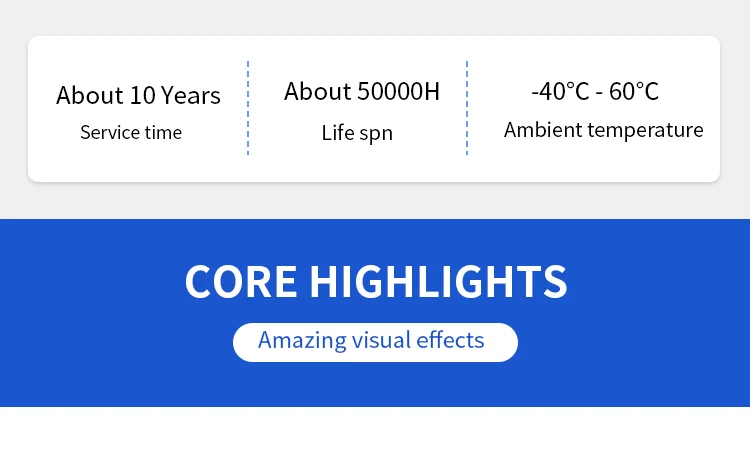This screenshot has width=750, height=471.
Task: Click the word "CORE" in the heading
Action: coord(241,282)
